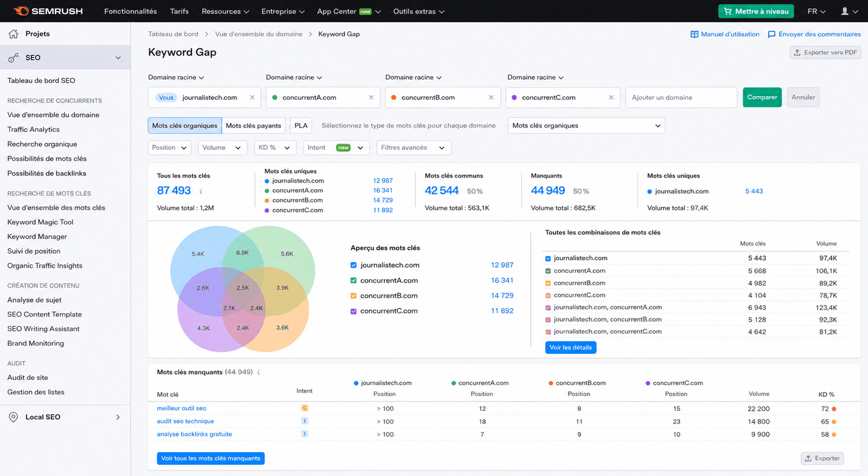Click the Semrush logo
This screenshot has width=868, height=476.
[48, 11]
